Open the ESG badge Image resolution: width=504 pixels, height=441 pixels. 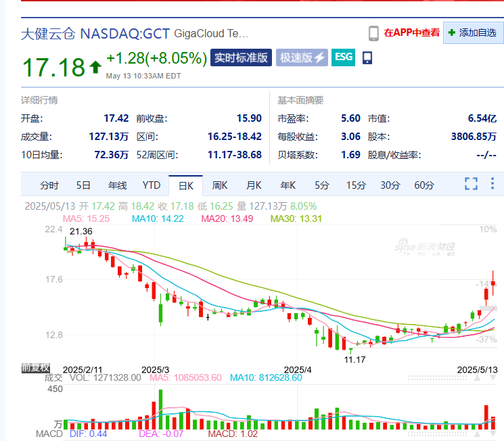pyautogui.click(x=343, y=57)
